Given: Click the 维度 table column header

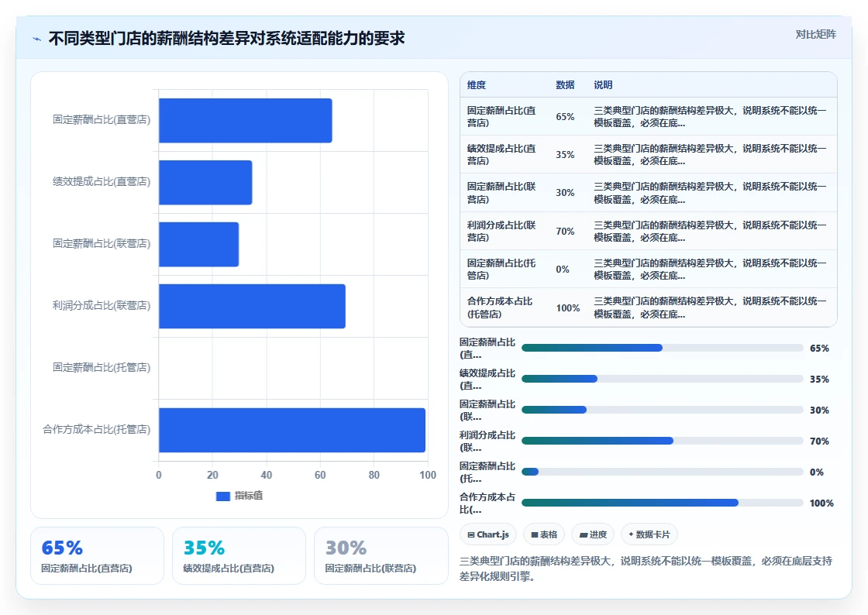Looking at the screenshot, I should click(x=477, y=85).
